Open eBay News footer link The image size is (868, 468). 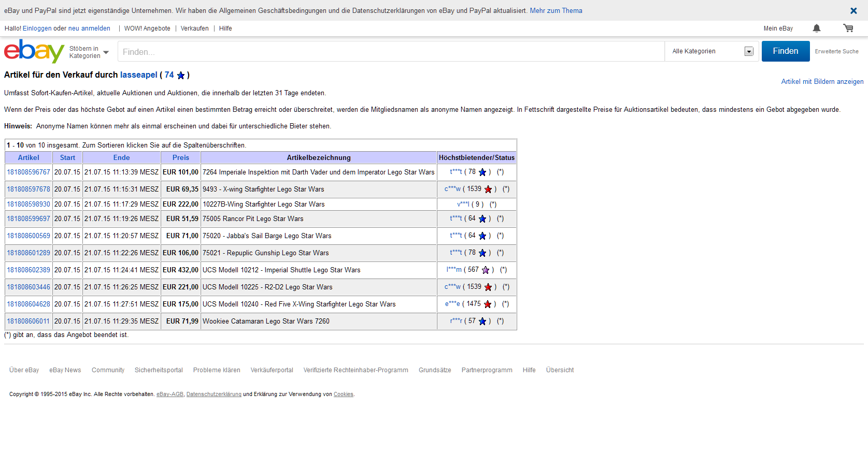coord(65,370)
